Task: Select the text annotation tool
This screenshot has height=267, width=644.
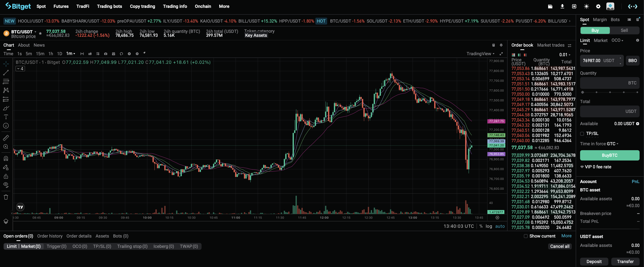Action: point(6,117)
